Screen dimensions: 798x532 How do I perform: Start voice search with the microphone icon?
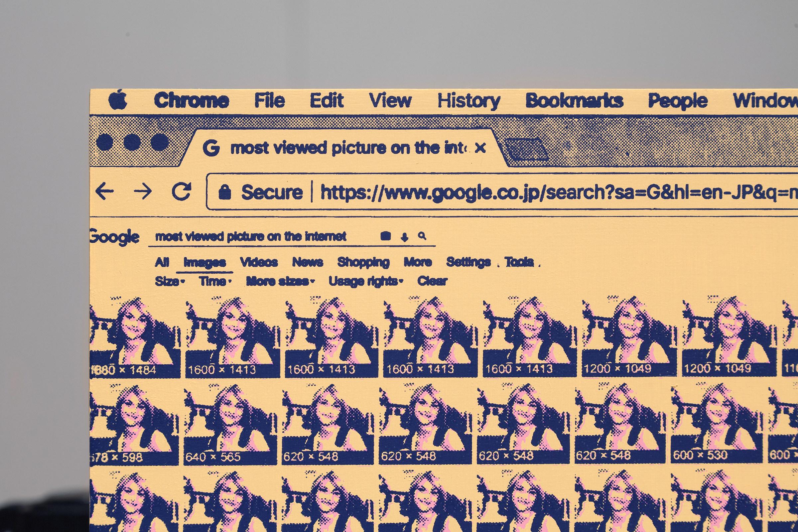[x=404, y=237]
